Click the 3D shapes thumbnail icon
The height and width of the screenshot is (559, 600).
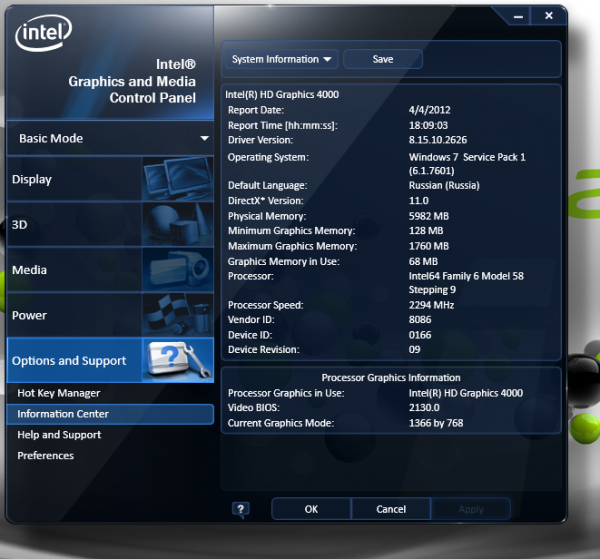coord(178,224)
